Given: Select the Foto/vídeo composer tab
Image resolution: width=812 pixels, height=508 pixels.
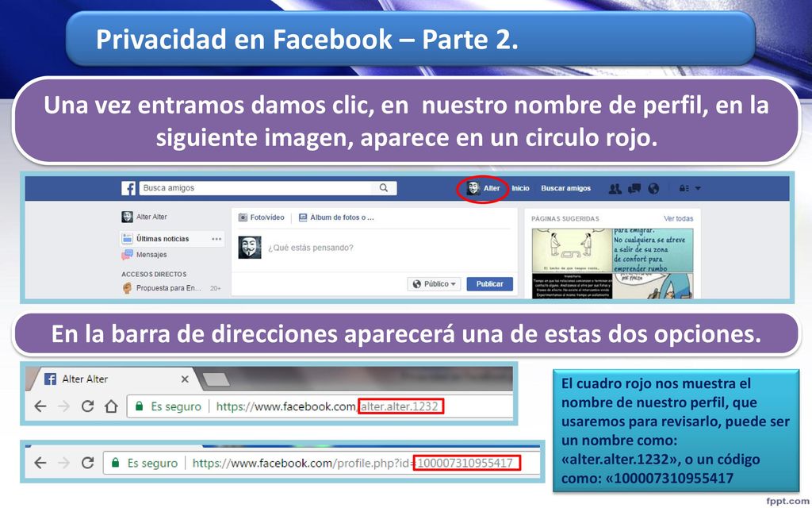Looking at the screenshot, I should 261,217.
